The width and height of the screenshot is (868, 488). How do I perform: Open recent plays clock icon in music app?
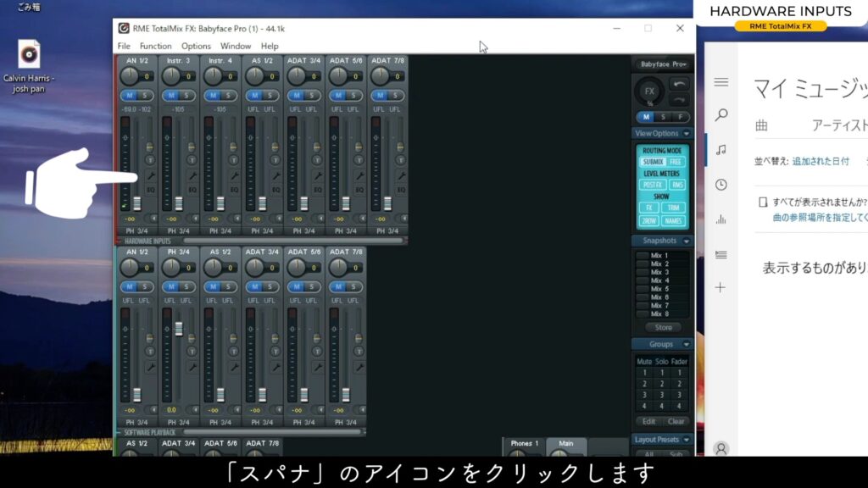tap(721, 185)
